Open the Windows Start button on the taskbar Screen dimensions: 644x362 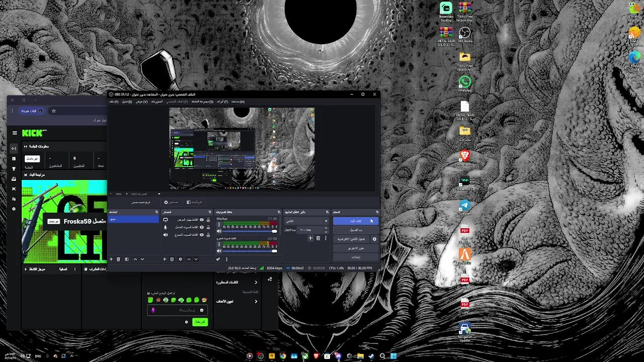point(393,356)
